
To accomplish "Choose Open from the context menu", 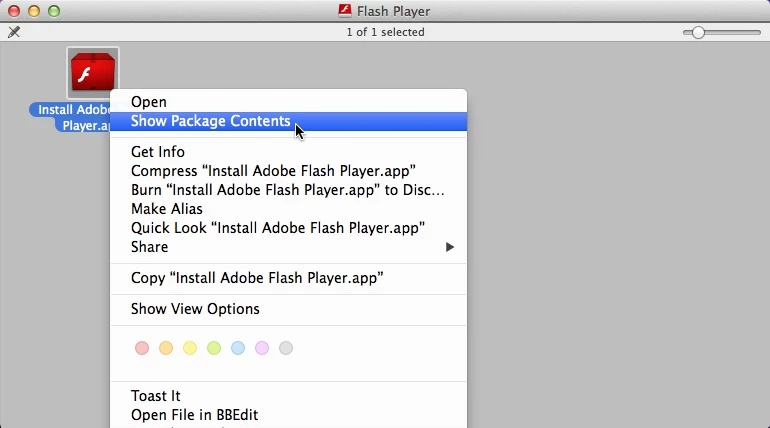I will (x=288, y=102).
